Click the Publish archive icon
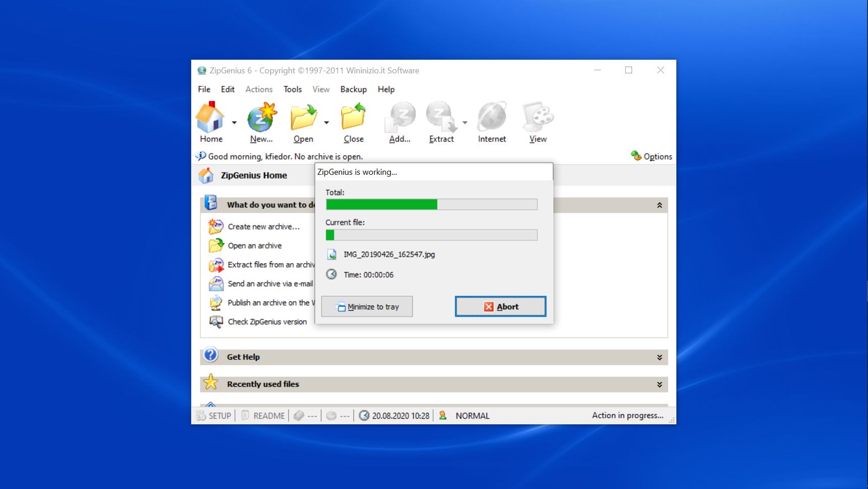Image resolution: width=868 pixels, height=489 pixels. pyautogui.click(x=216, y=303)
